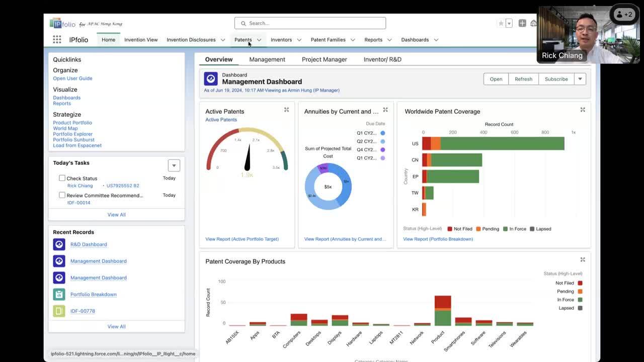Switch to the Project Manager tab

coord(325,59)
